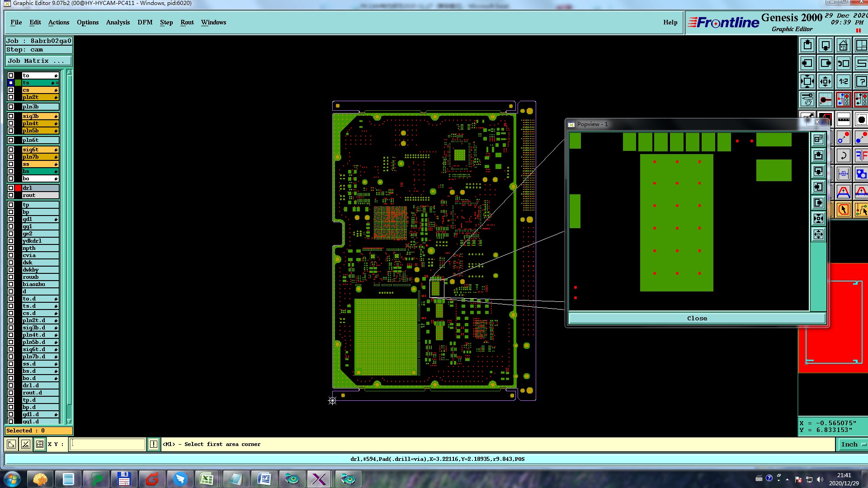Click the Home view icon
868x488 pixels.
(x=843, y=46)
